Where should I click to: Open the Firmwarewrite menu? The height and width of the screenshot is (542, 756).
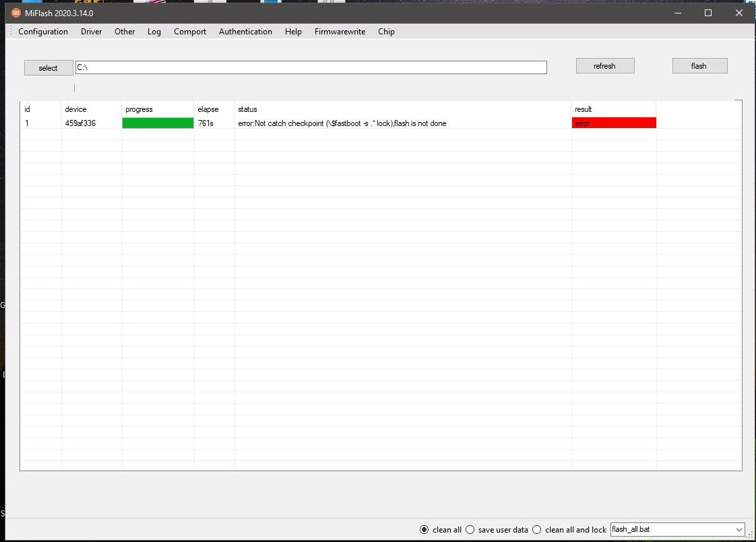(x=340, y=31)
